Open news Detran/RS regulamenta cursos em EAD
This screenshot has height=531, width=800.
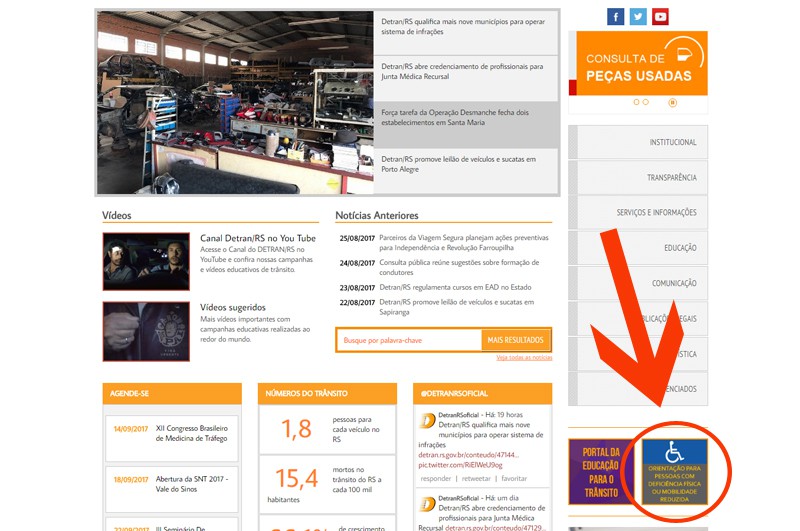455,287
